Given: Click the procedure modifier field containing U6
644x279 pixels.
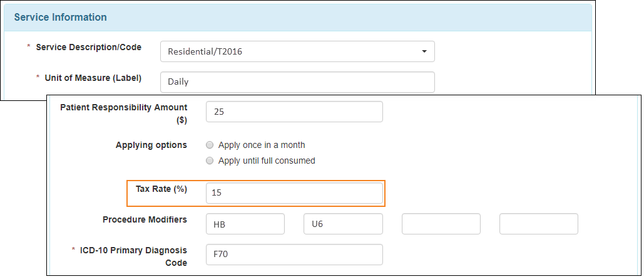Looking at the screenshot, I should [344, 224].
